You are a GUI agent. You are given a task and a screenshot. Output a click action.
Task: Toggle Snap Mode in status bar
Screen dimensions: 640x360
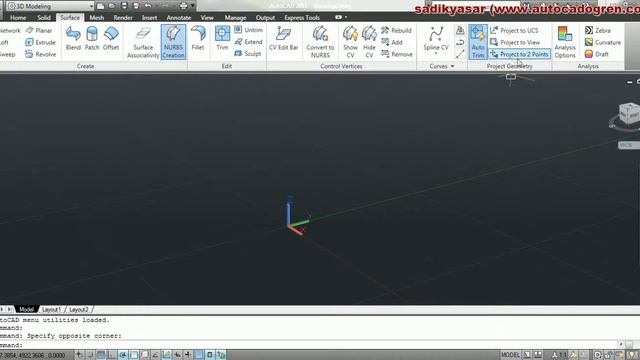pos(90,355)
